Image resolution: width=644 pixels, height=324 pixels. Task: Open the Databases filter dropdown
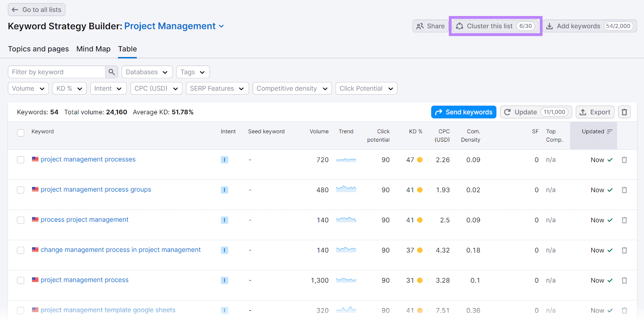coord(147,72)
